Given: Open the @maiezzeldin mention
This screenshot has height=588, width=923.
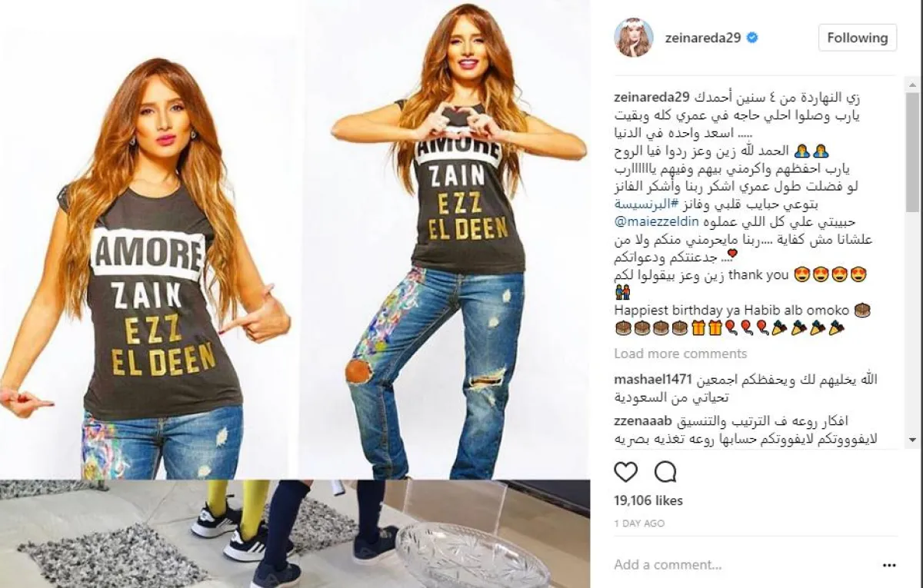Looking at the screenshot, I should click(x=655, y=223).
